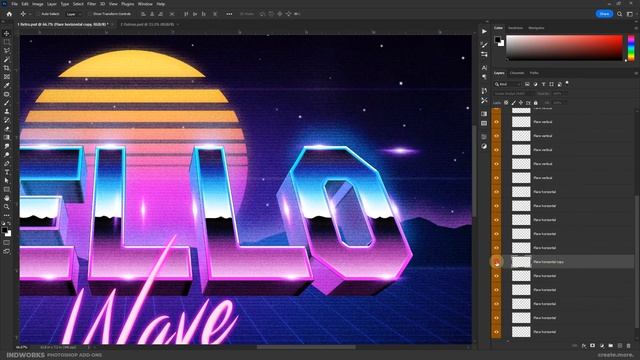Select the Rectangular Marquee tool
The width and height of the screenshot is (640, 360).
click(7, 42)
